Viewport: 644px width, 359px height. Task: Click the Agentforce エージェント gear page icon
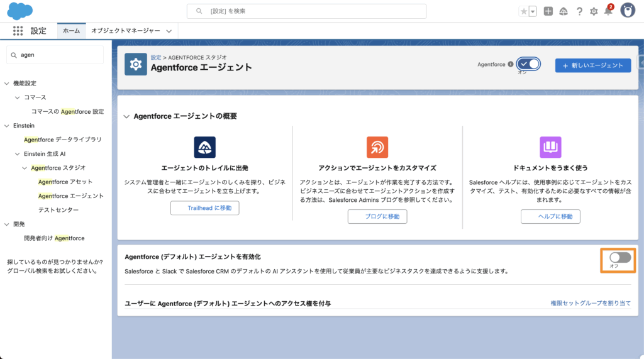[136, 64]
